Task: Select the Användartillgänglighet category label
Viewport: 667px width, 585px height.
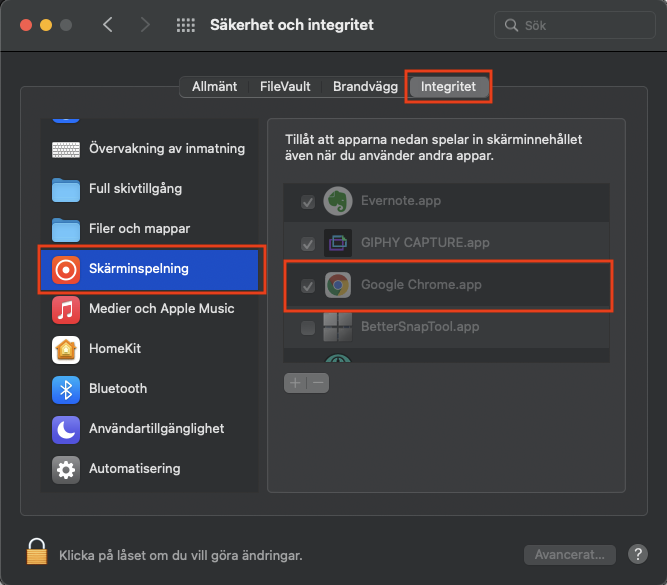Action: pyautogui.click(x=157, y=428)
